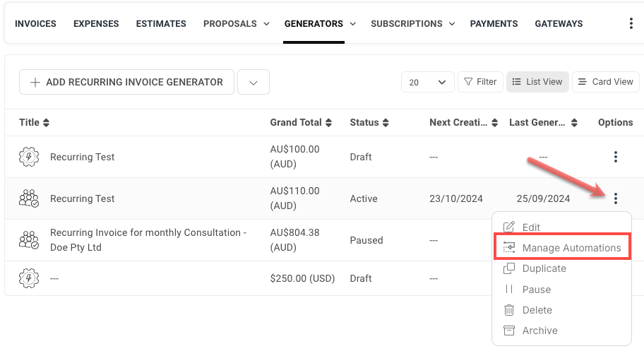Open the 20 rows-per-page dropdown
Image resolution: width=644 pixels, height=351 pixels.
coord(427,82)
